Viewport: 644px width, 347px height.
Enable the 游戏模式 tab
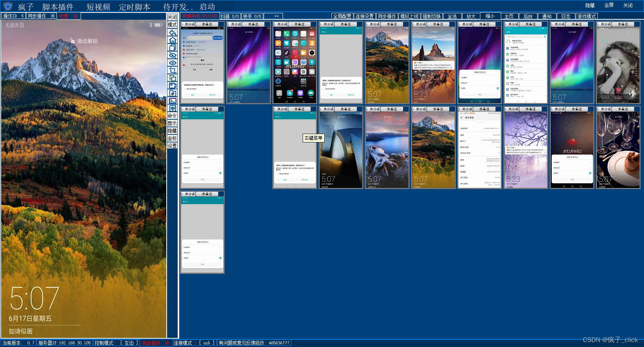[587, 16]
